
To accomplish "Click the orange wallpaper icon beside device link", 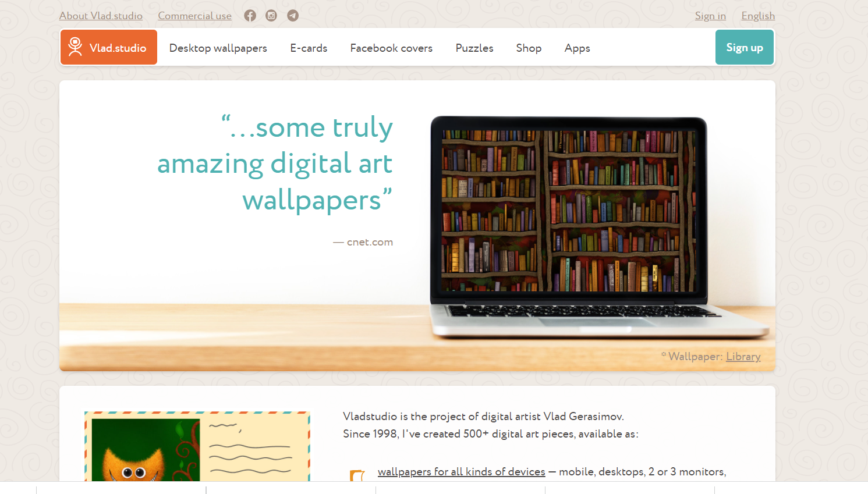I will tap(357, 475).
